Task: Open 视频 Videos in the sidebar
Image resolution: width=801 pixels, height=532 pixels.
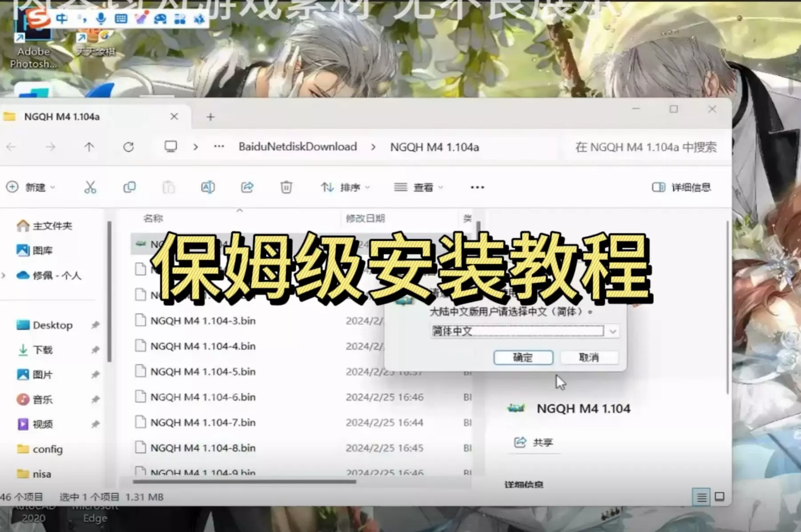Action: 35,424
